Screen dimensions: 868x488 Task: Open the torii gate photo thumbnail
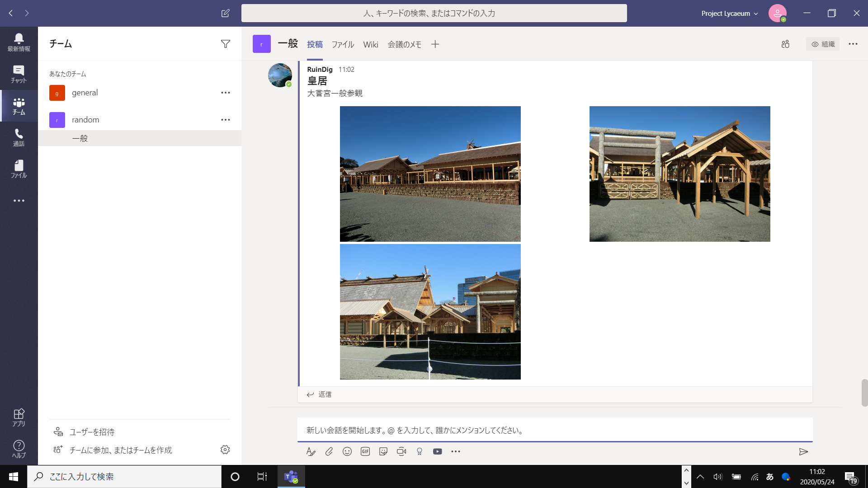(679, 174)
